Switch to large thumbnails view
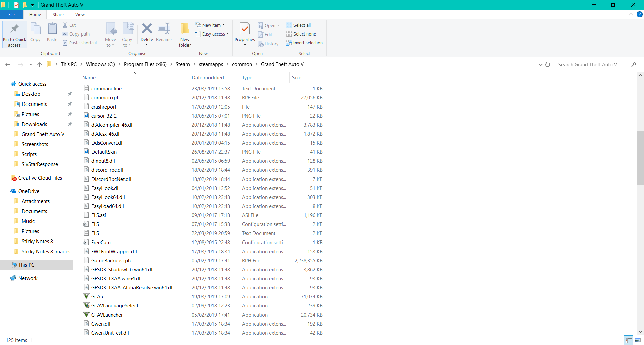Viewport: 644px width, 345px height. coord(637,340)
